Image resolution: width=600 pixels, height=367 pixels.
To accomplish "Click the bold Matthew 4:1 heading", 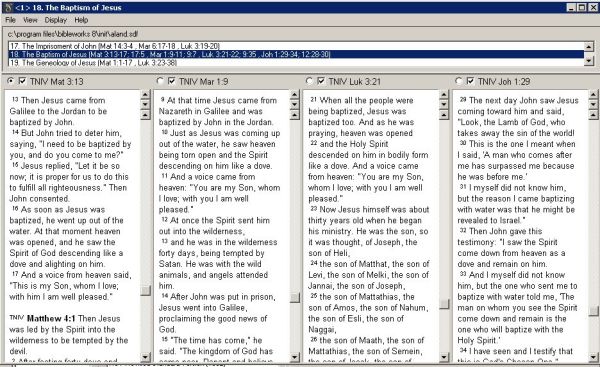I will coord(51,318).
